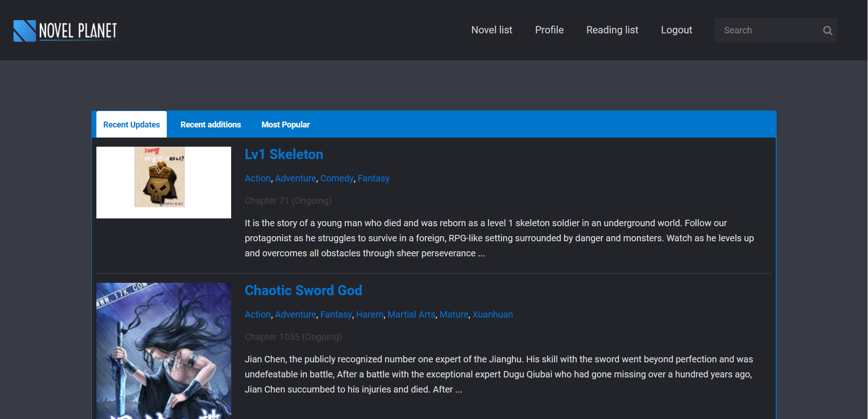Open the Comedy genre for Lv1 Skeleton
Image resolution: width=868 pixels, height=419 pixels.
[x=337, y=178]
